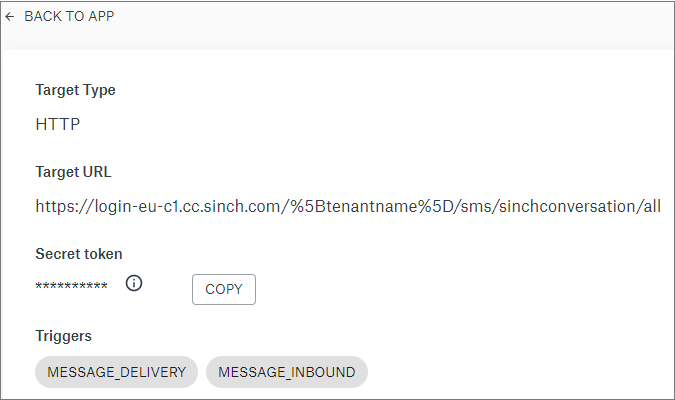Click the Secret token info icon
Viewport: 675px width, 400px height.
click(134, 283)
